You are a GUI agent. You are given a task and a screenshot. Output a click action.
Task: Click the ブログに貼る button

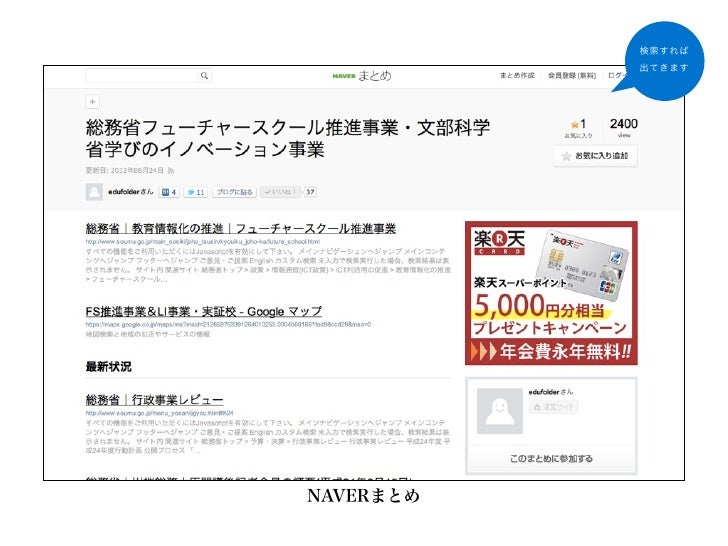coord(234,192)
